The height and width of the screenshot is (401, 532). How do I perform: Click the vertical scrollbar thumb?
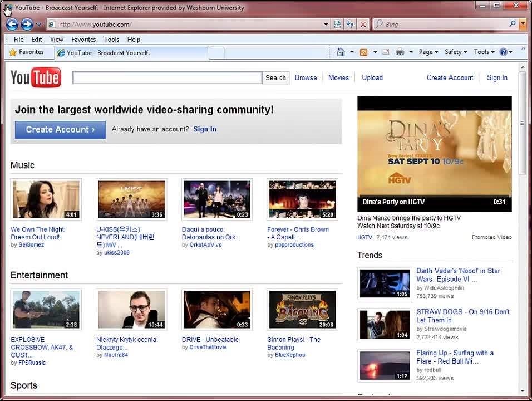522,123
